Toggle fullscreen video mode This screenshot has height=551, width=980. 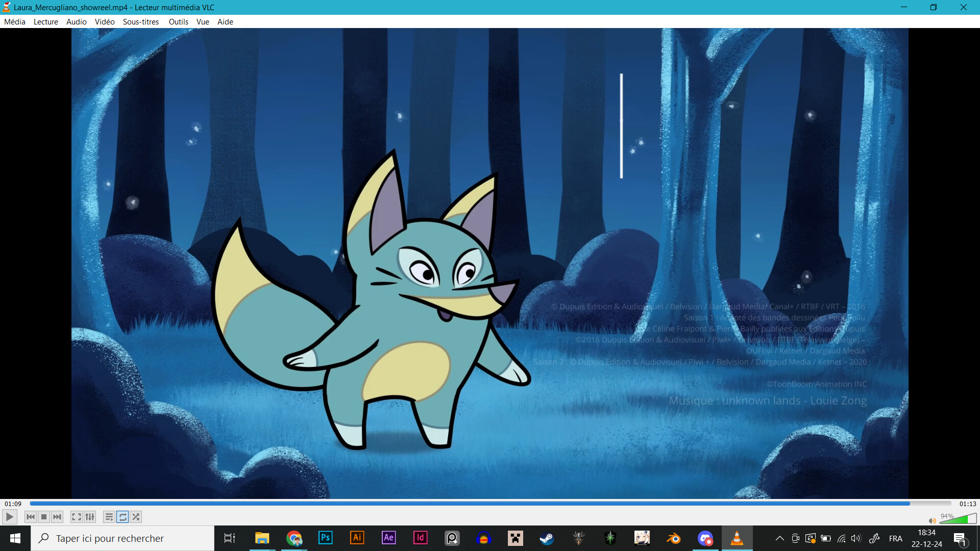(x=76, y=517)
